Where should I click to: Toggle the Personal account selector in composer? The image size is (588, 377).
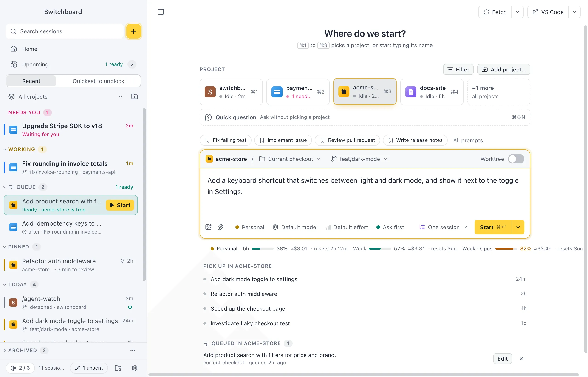(x=249, y=227)
